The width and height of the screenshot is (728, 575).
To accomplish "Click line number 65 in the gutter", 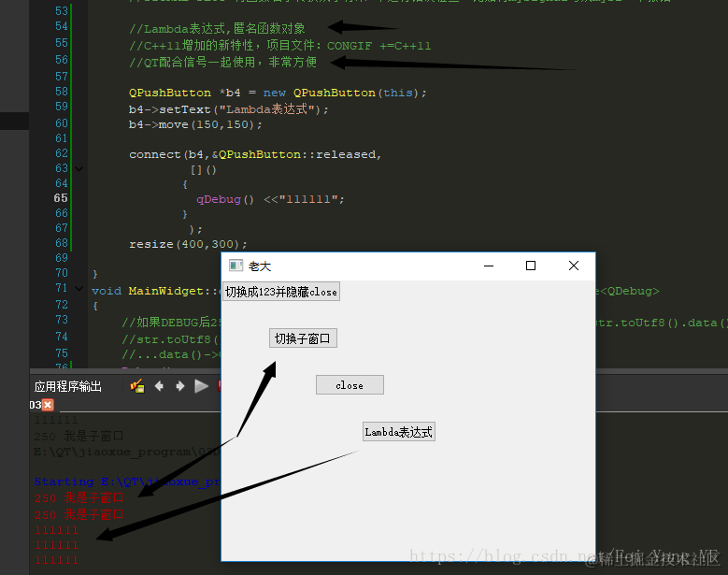I will tap(61, 198).
